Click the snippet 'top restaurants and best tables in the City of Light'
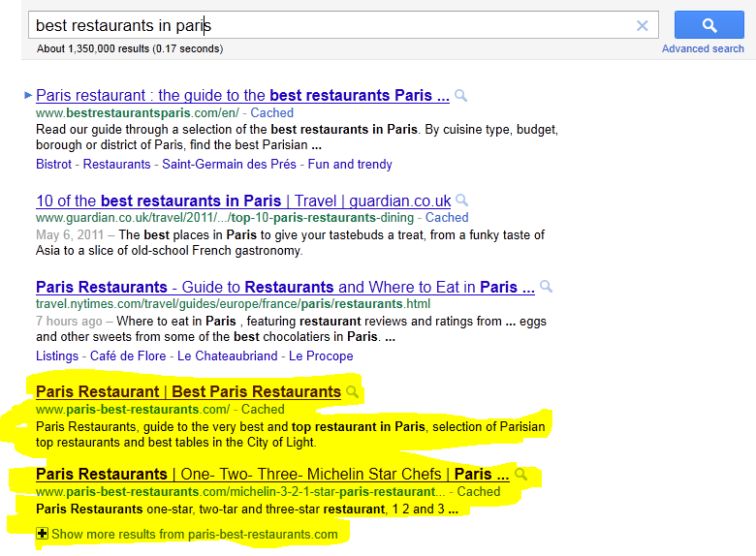 [x=176, y=443]
